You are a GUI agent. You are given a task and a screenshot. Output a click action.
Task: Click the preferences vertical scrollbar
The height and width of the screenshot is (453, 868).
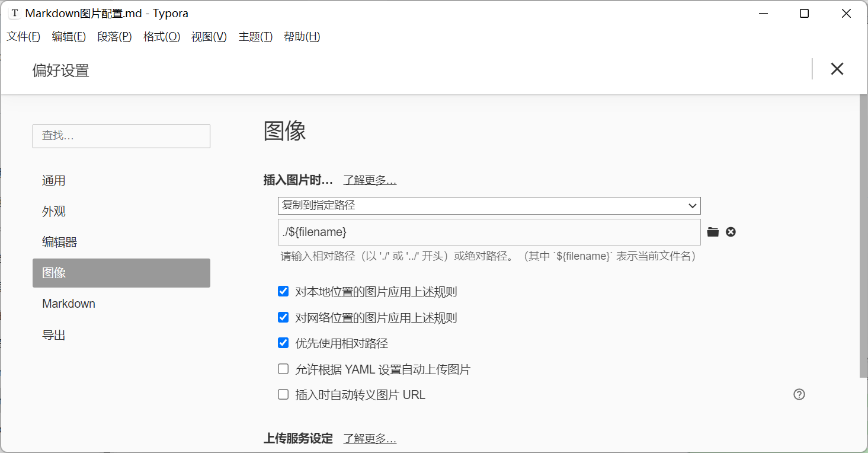(x=863, y=237)
